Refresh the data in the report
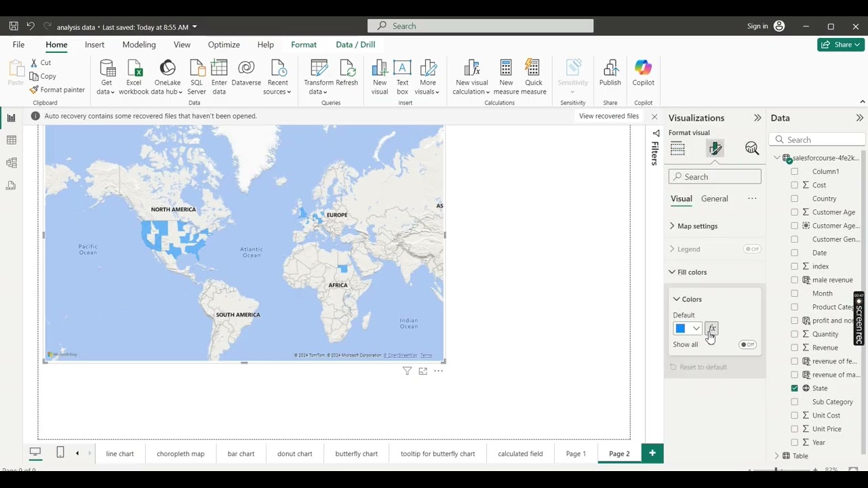This screenshot has height=488, width=868. 347,73
